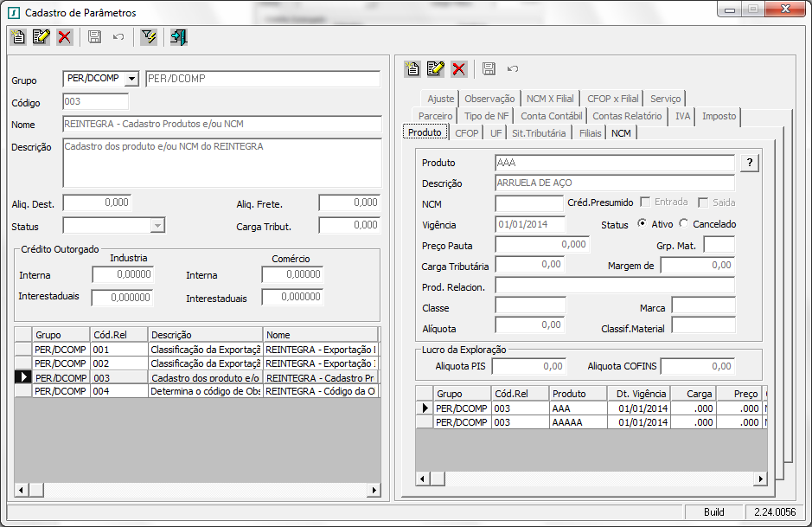Click the new item icon above the Produto tabs

click(x=413, y=68)
